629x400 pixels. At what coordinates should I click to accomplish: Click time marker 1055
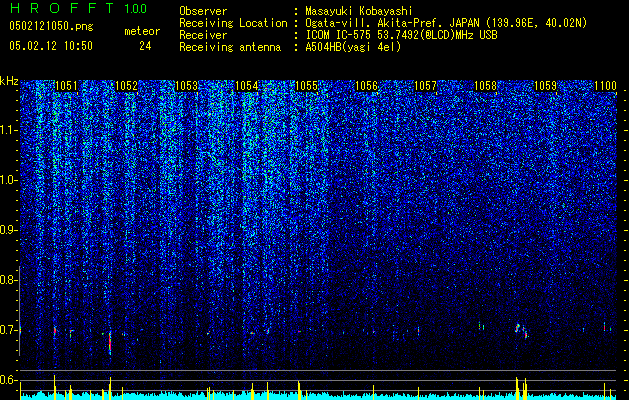pos(306,86)
